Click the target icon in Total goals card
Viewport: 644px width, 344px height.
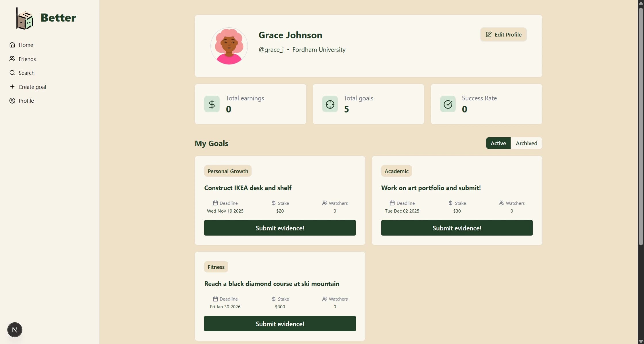point(330,104)
